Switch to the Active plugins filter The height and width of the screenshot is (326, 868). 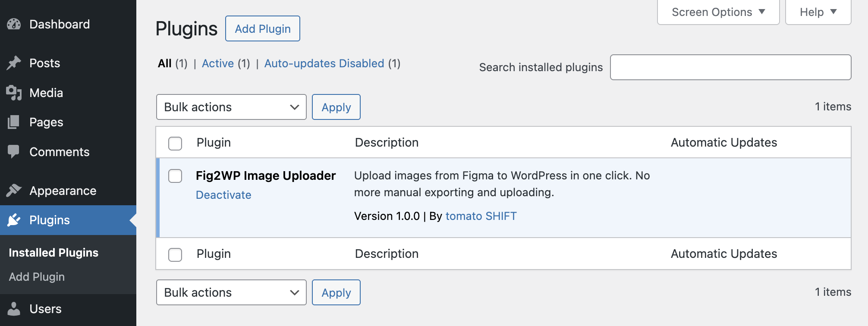(x=218, y=63)
